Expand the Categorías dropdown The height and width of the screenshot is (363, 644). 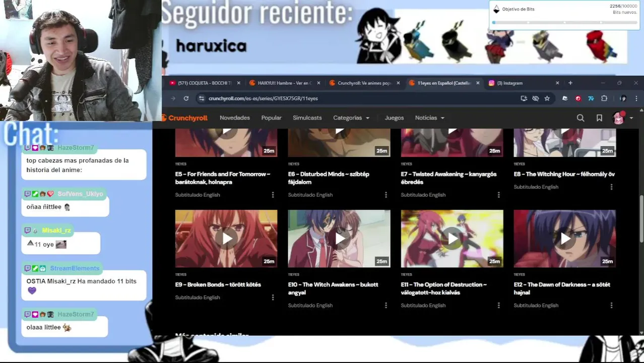(x=351, y=118)
